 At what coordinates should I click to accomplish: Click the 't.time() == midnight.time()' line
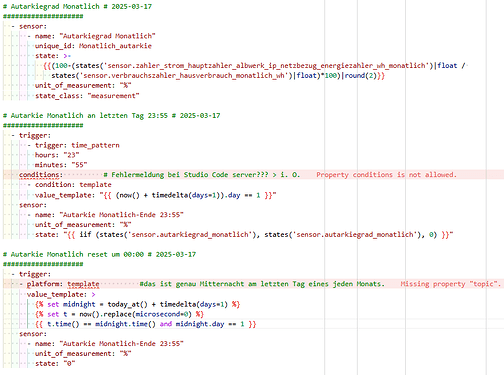point(146,324)
